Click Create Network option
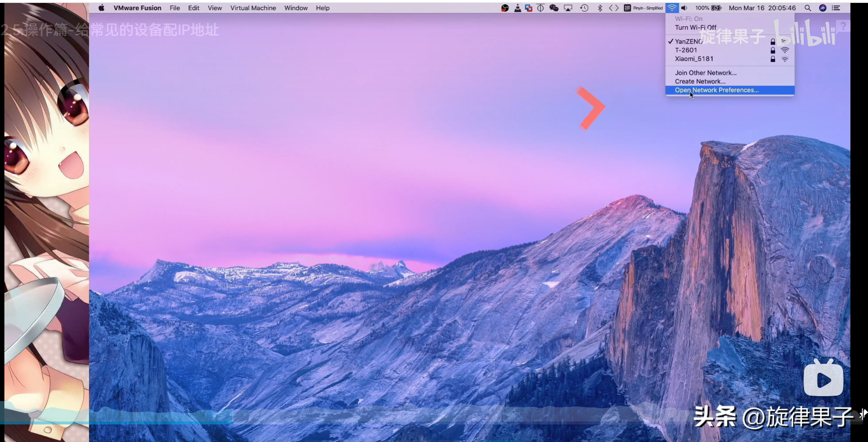This screenshot has height=442, width=868. [x=700, y=81]
